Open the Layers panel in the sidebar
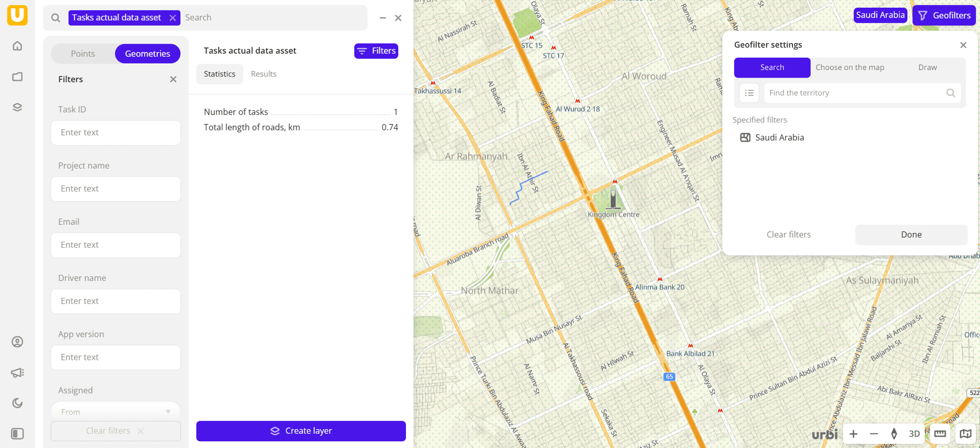This screenshot has width=980, height=448. [x=17, y=107]
